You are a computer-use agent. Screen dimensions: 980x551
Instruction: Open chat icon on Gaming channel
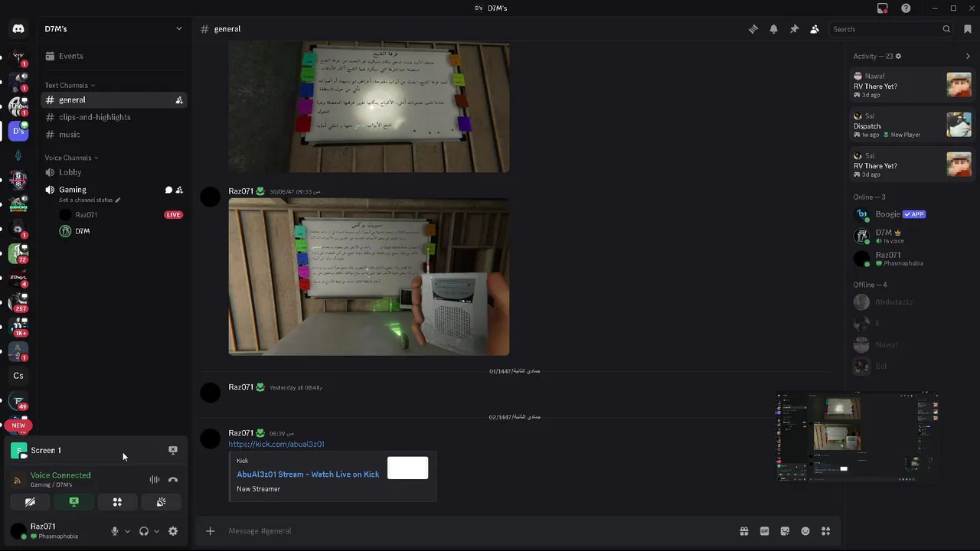point(168,190)
